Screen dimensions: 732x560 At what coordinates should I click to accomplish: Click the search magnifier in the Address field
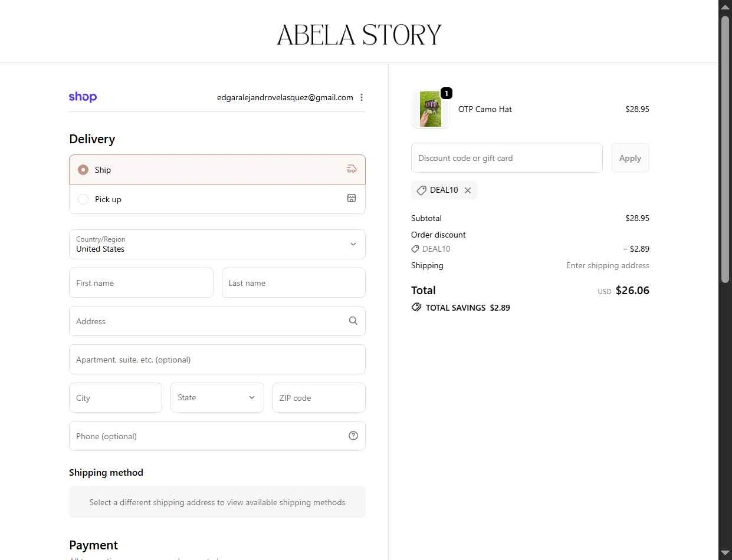(353, 321)
